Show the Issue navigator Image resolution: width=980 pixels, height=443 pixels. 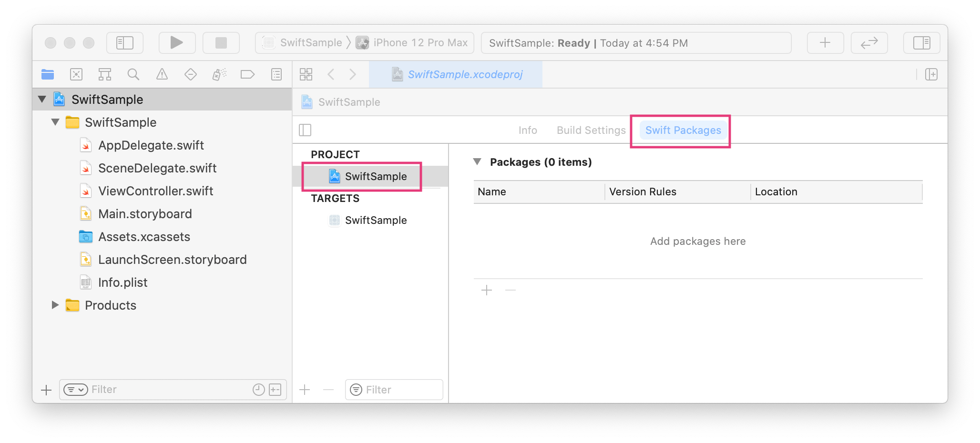[x=162, y=74]
